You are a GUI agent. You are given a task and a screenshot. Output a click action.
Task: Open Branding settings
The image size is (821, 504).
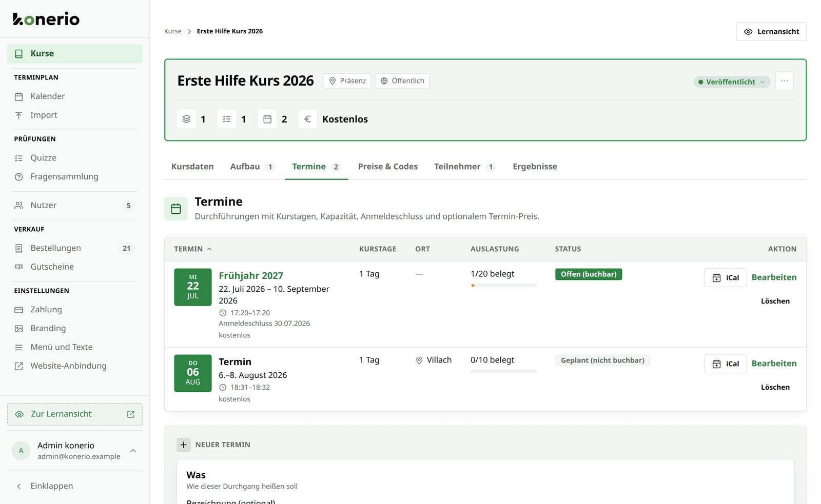pos(75,329)
